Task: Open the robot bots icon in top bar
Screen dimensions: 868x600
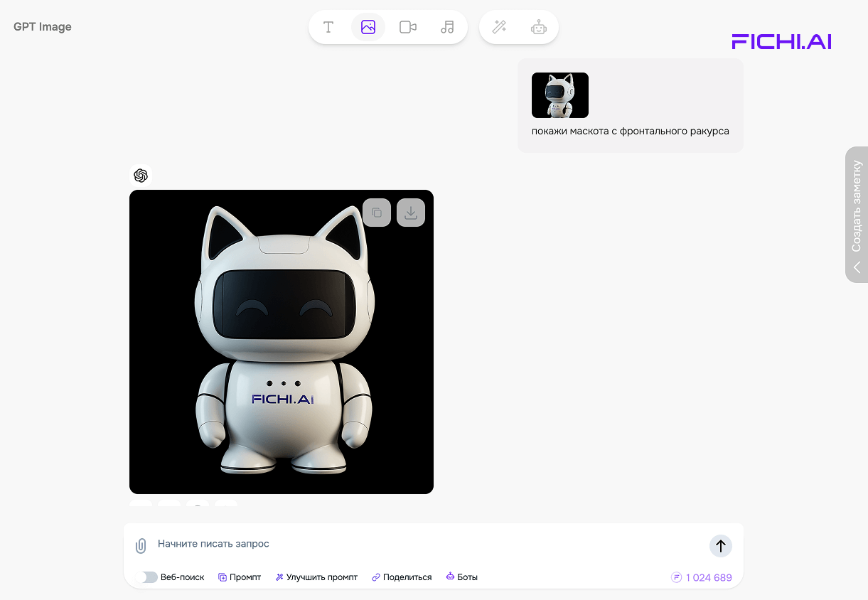Action: coord(539,27)
